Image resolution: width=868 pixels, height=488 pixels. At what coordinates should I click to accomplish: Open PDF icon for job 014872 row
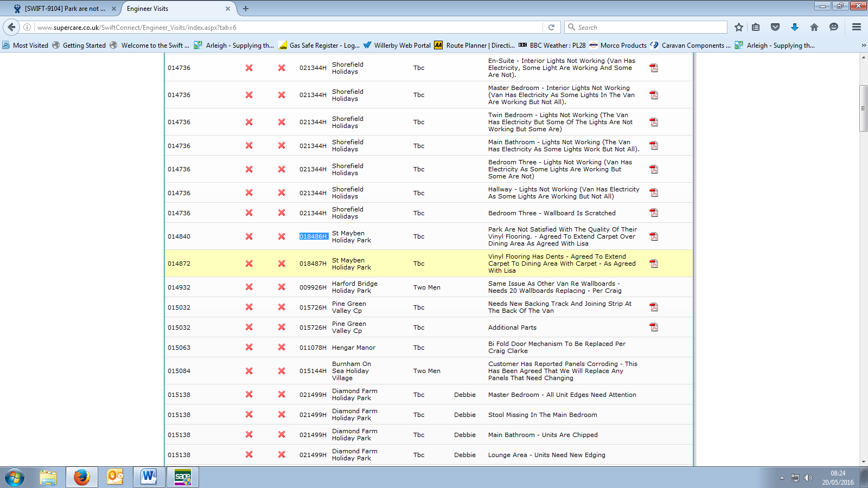(x=654, y=264)
